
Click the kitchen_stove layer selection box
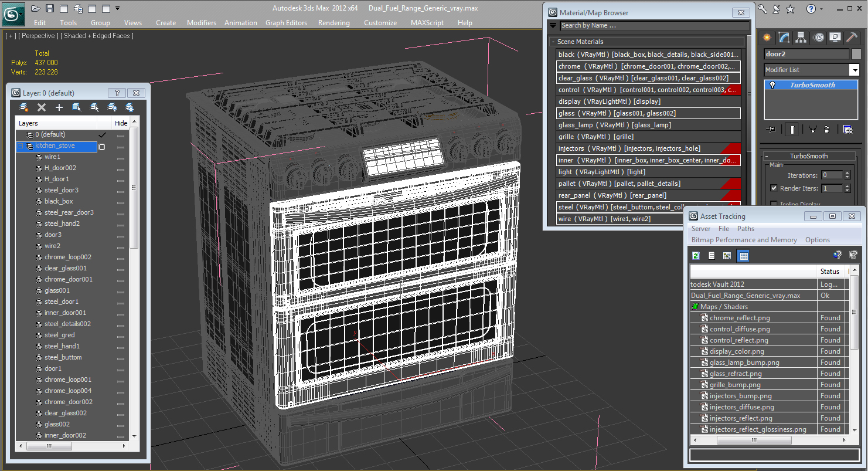coord(101,147)
